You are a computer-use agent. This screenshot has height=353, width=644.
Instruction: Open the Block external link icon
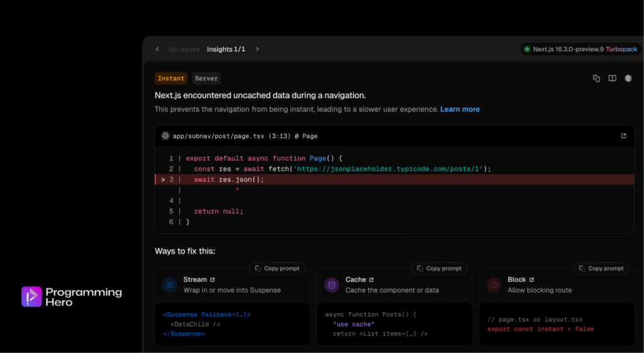tap(531, 280)
